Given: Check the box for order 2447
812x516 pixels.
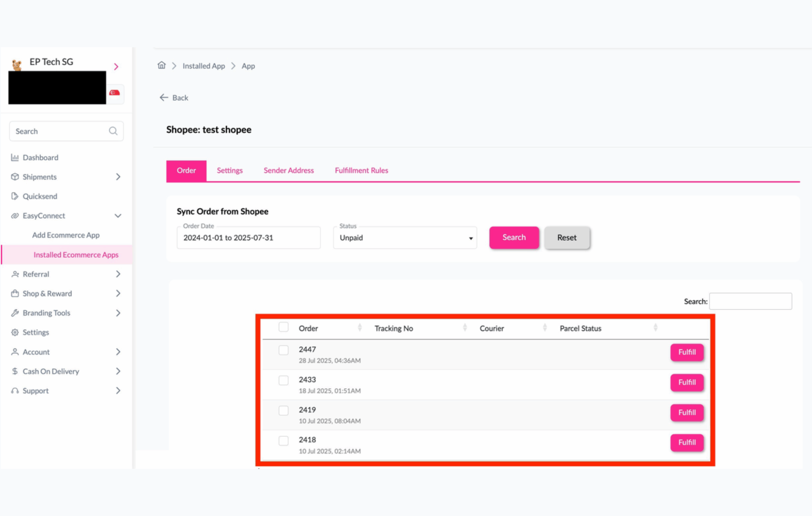Looking at the screenshot, I should [283, 351].
